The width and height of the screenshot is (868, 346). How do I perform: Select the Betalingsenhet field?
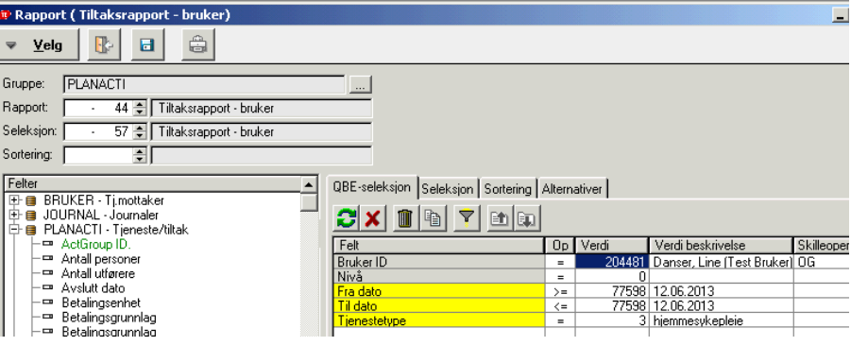point(101,303)
